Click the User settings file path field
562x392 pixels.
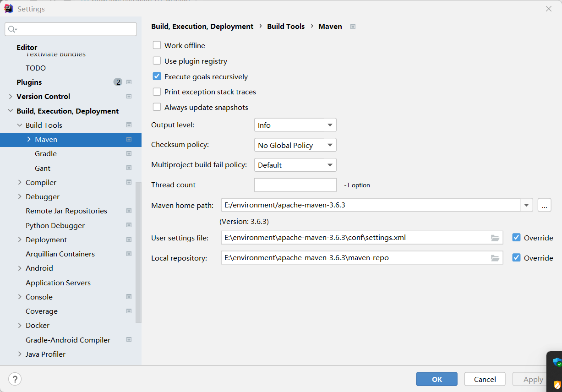(362, 238)
